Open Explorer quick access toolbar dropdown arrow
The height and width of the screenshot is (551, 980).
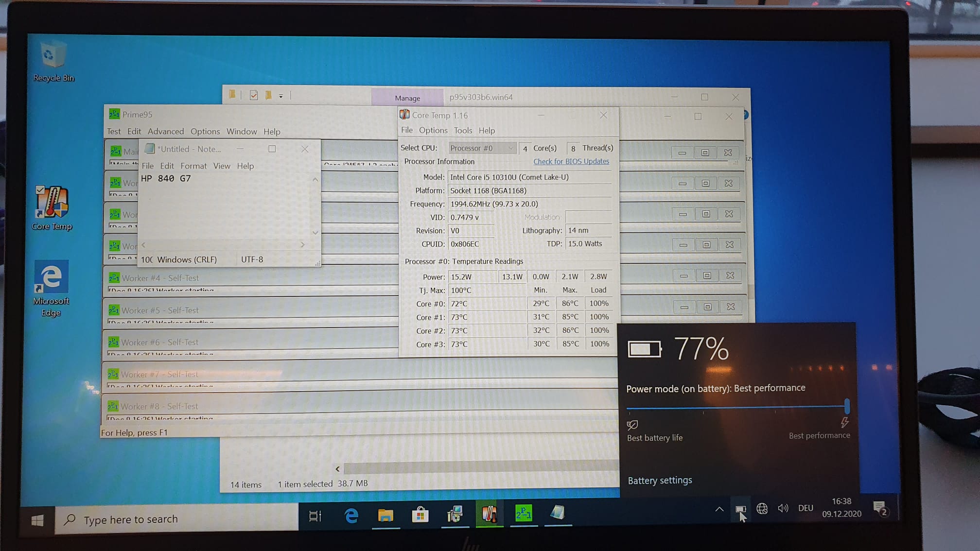281,96
